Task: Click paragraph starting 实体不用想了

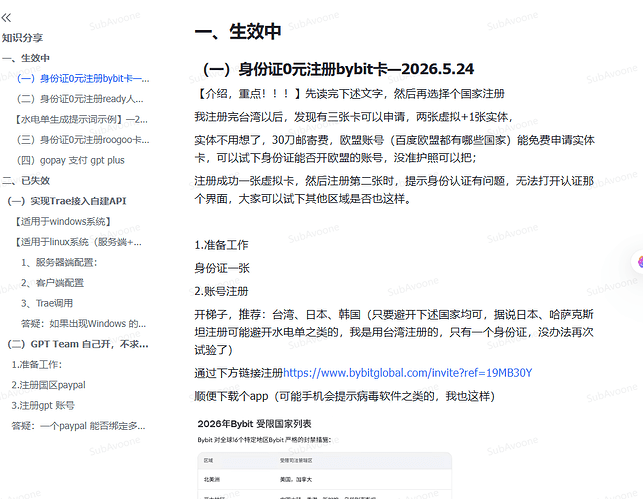Action: point(394,148)
